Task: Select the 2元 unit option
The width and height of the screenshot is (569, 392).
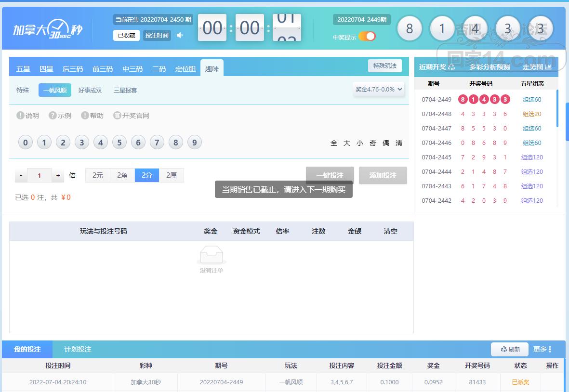Action: click(x=98, y=175)
